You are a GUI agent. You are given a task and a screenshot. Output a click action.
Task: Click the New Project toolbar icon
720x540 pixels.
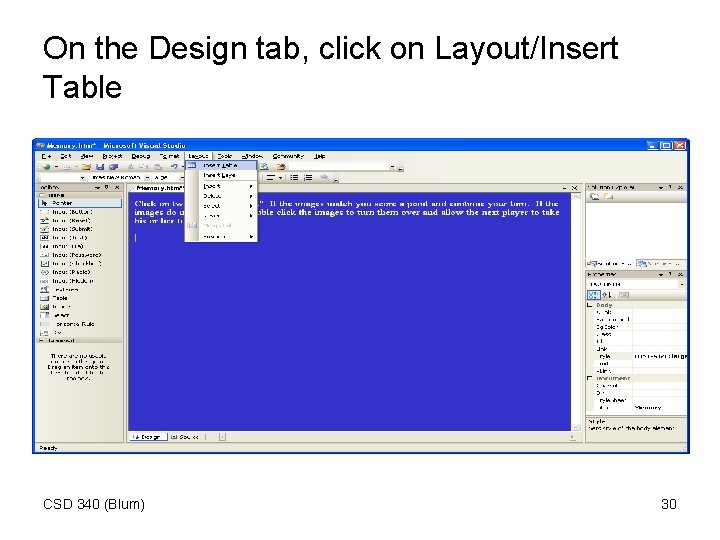coord(46,167)
